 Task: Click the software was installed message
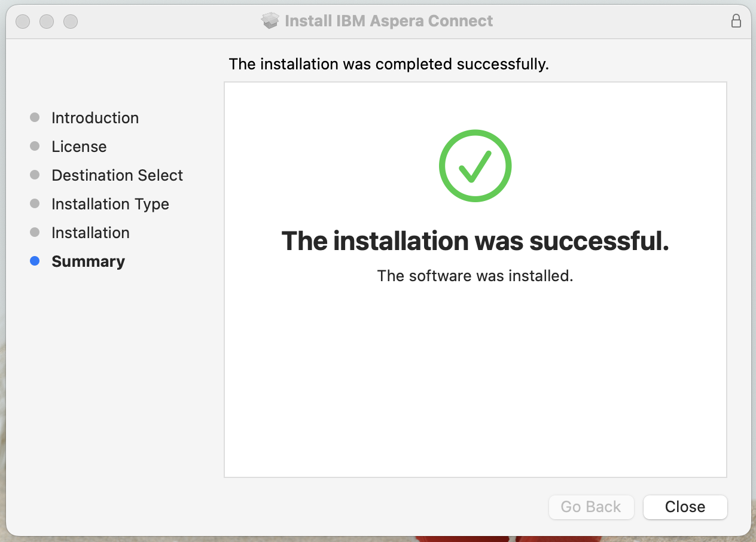click(475, 276)
